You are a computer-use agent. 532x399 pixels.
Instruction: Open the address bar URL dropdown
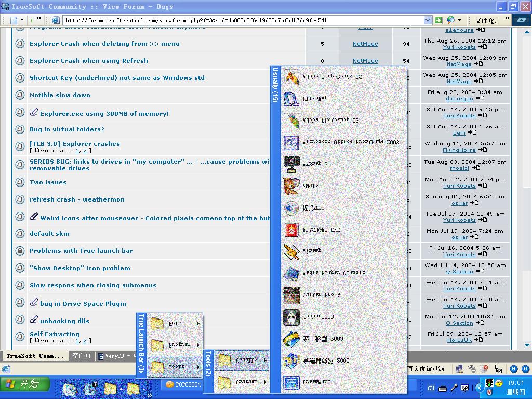click(x=428, y=20)
